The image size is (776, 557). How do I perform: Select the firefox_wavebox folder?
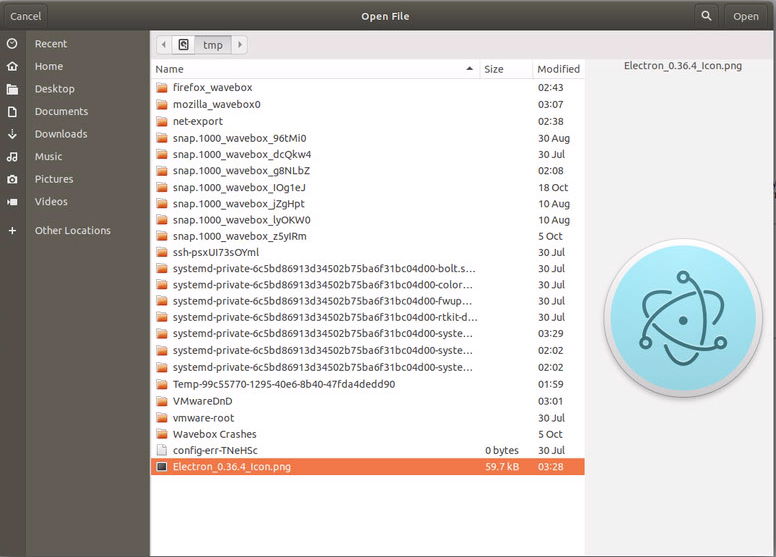pos(367,88)
